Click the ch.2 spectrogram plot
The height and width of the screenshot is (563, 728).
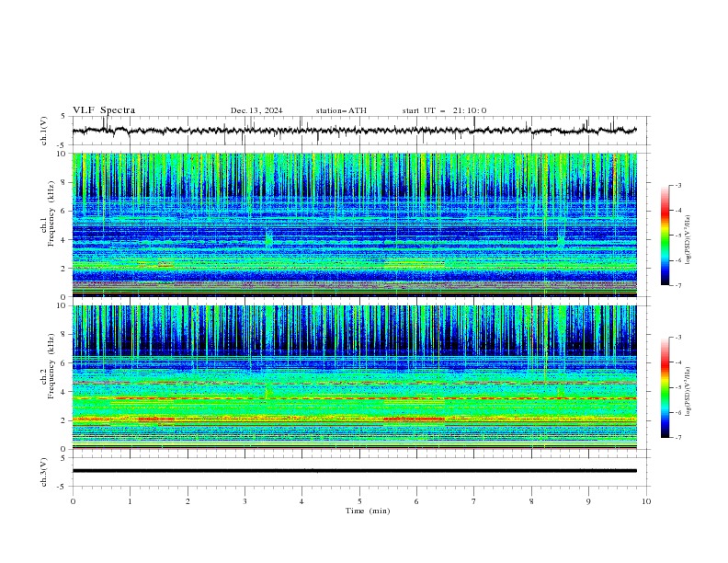(x=354, y=377)
